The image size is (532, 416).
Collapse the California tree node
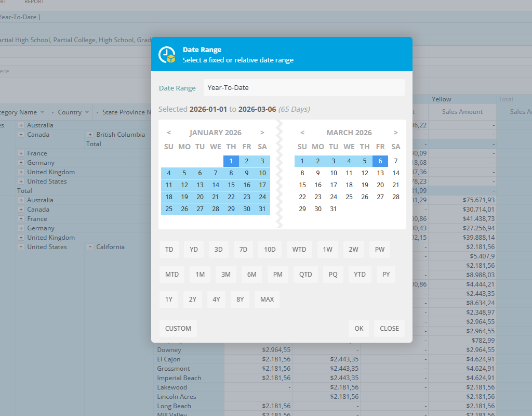[x=90, y=247]
